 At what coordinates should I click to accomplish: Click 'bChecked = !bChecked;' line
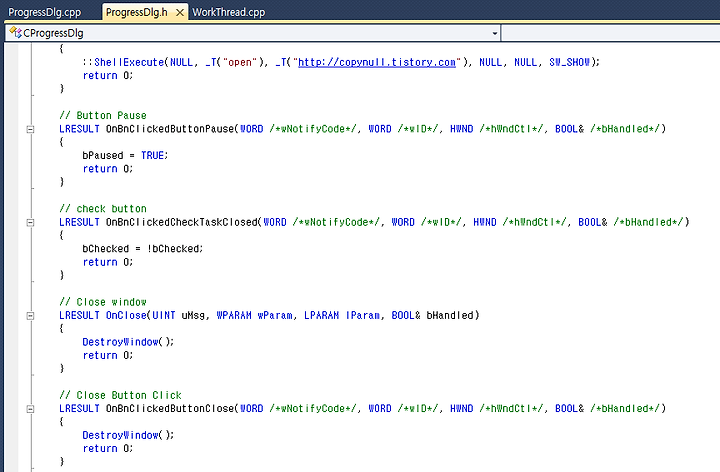tap(143, 249)
